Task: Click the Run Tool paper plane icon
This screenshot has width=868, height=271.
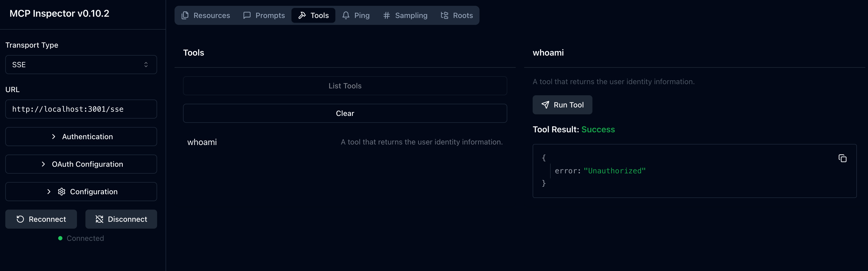Action: click(x=545, y=105)
